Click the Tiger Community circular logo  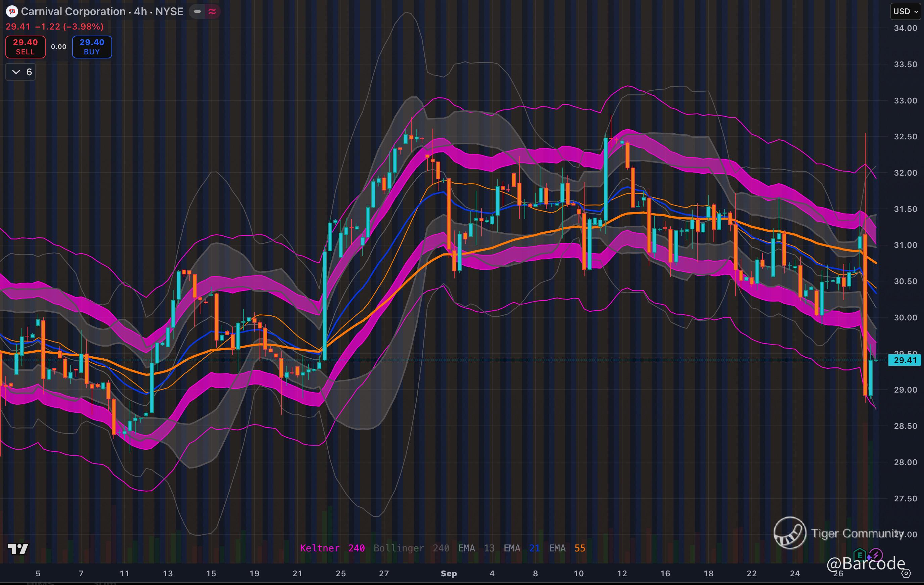tap(790, 533)
